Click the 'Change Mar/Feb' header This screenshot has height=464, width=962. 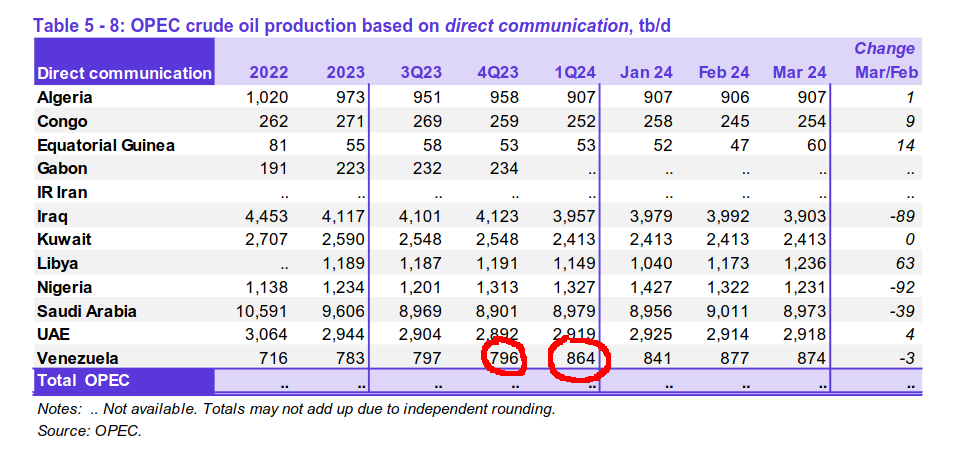point(886,61)
